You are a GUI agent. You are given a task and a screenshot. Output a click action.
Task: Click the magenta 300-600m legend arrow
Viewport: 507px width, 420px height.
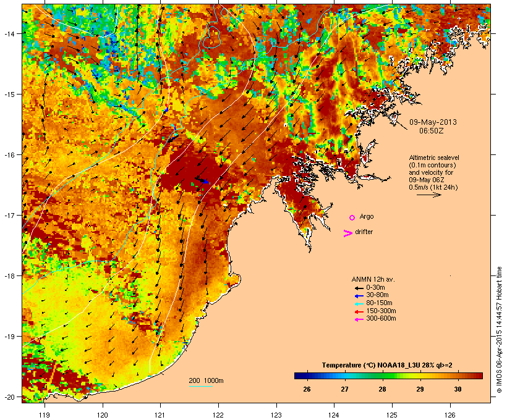point(359,319)
